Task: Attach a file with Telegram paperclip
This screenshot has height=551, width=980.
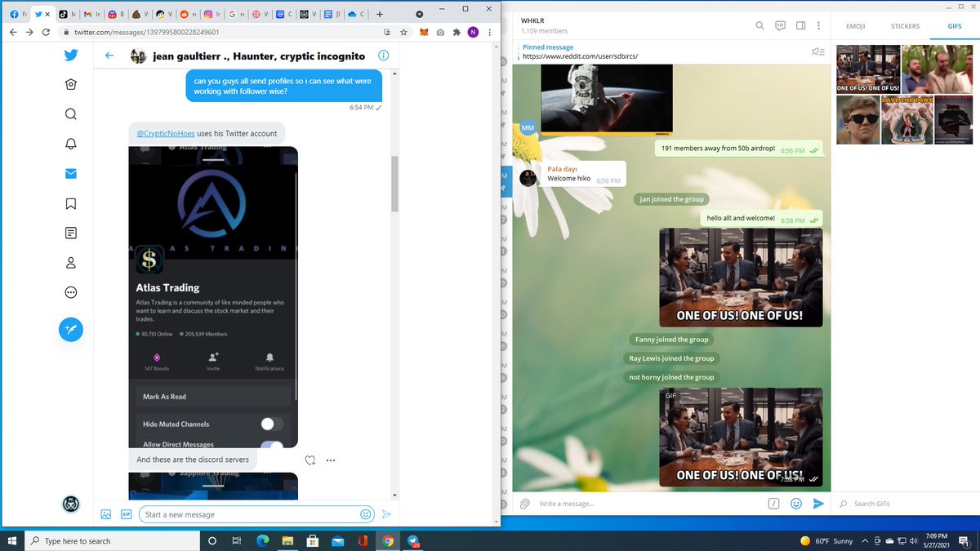Action: (x=525, y=504)
